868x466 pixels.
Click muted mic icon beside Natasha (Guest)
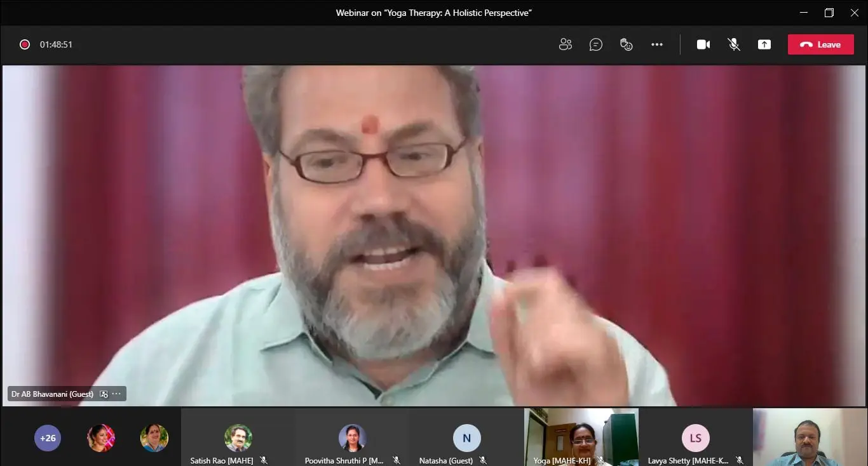[483, 460]
